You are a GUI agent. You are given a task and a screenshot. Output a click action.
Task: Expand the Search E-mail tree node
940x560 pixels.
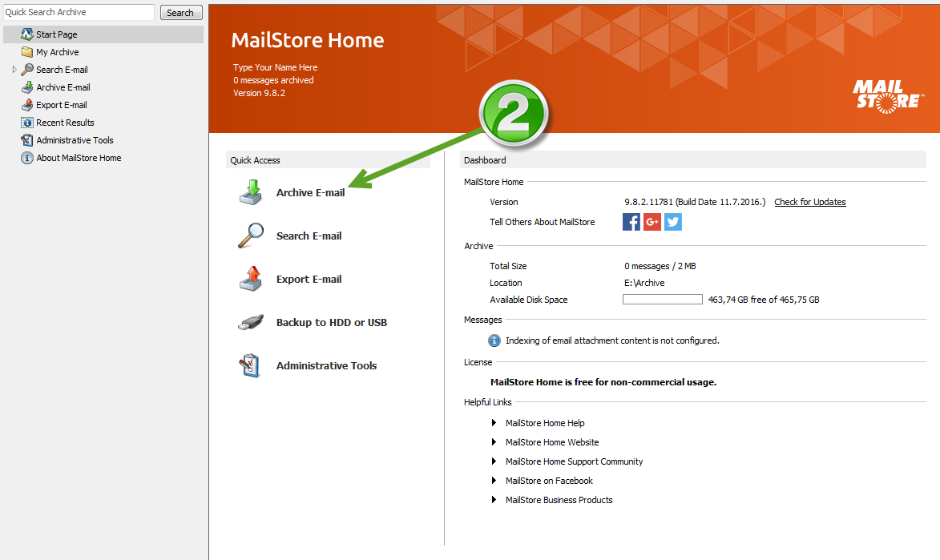click(14, 70)
